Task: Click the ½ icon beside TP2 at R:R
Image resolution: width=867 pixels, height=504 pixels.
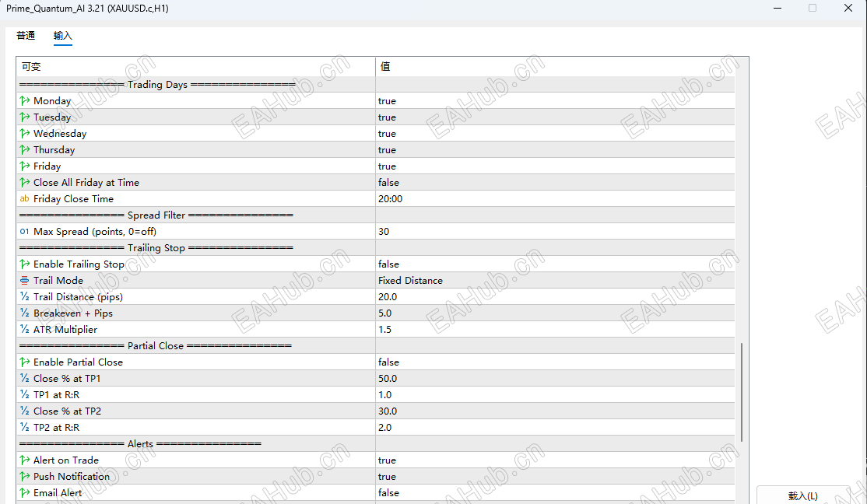Action: [x=24, y=427]
